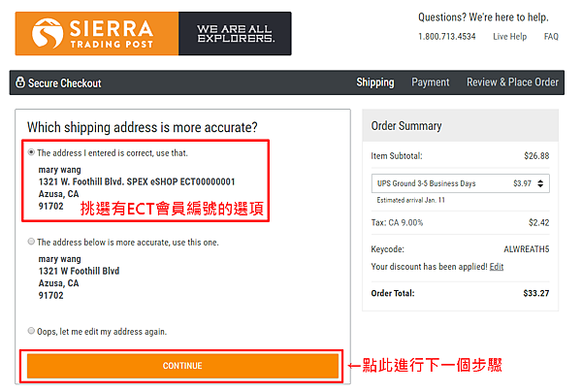Viewport: 582px width, 392px height.
Task: Click the Secure Checkout padlock icon
Action: pyautogui.click(x=20, y=82)
